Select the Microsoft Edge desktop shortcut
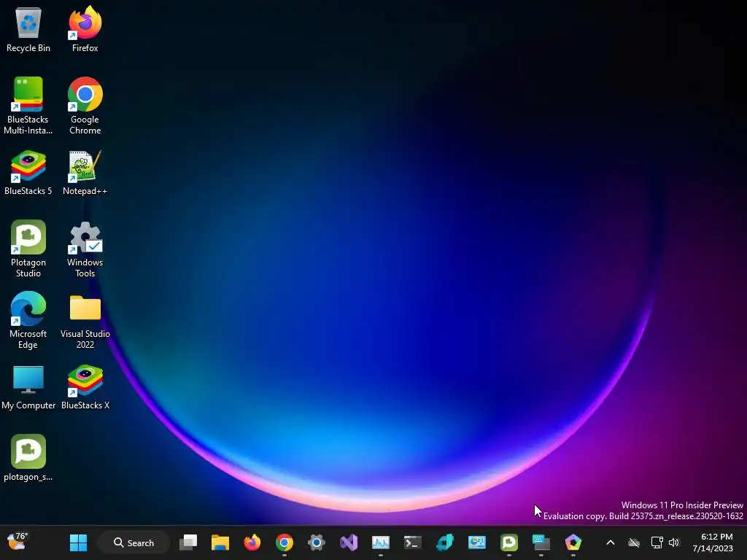Screen dimensions: 747x560 pos(28,320)
